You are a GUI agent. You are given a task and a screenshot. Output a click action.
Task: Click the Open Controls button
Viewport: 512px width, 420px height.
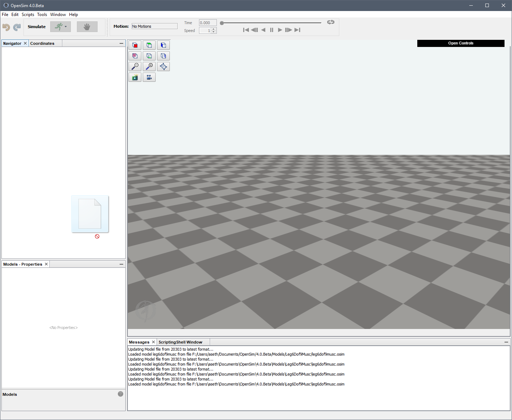click(x=460, y=43)
